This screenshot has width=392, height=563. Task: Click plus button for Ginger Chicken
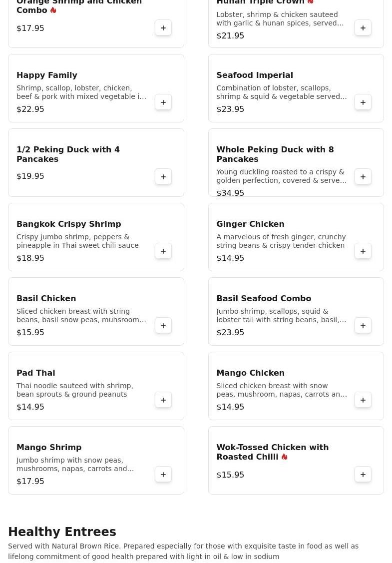(363, 251)
